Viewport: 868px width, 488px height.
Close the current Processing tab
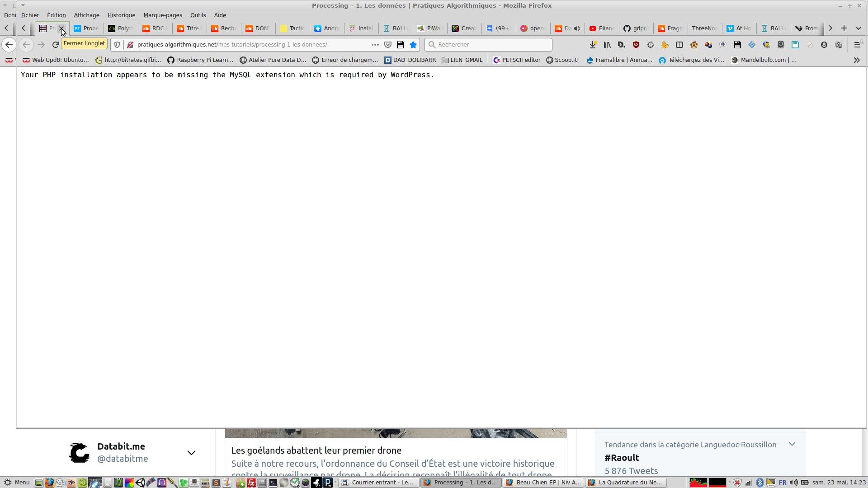coord(62,28)
